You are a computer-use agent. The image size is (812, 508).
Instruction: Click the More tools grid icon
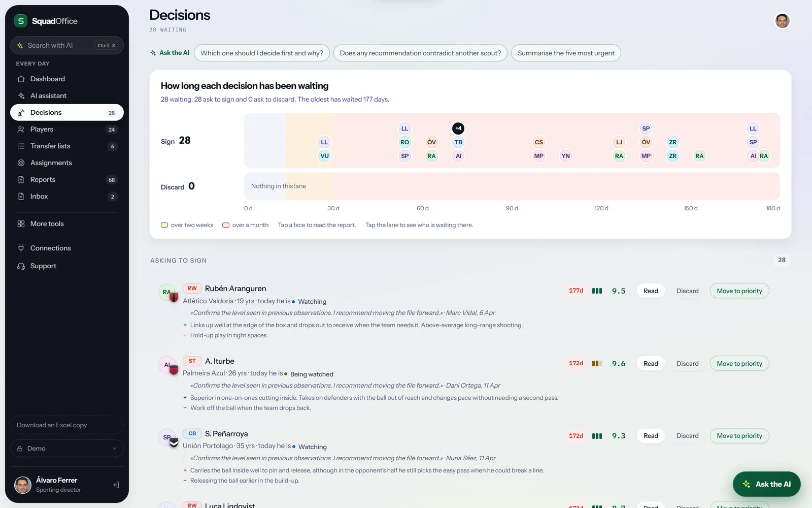pyautogui.click(x=21, y=224)
